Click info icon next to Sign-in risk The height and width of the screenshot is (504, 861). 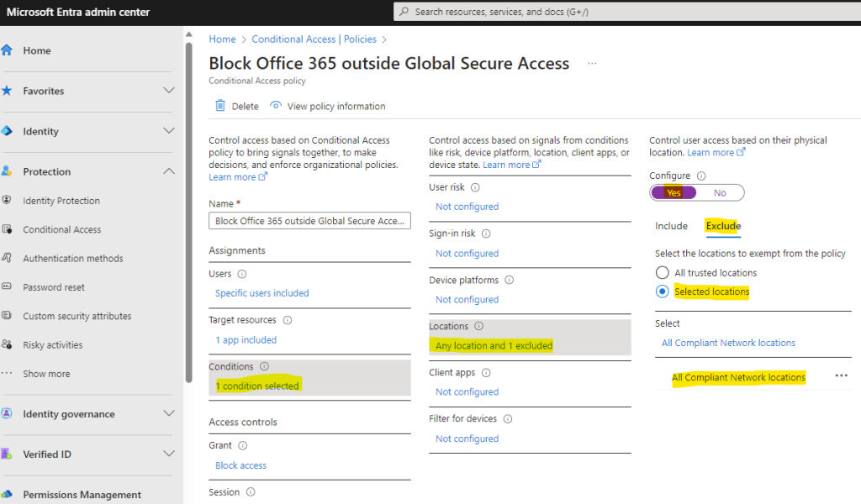click(486, 233)
